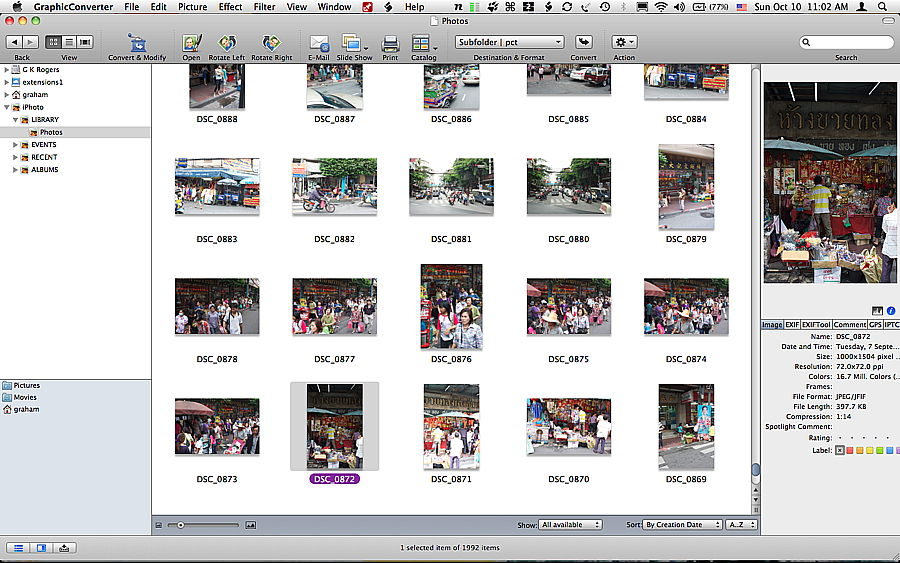Go back with the left arrow
Image resolution: width=900 pixels, height=563 pixels.
(x=14, y=42)
